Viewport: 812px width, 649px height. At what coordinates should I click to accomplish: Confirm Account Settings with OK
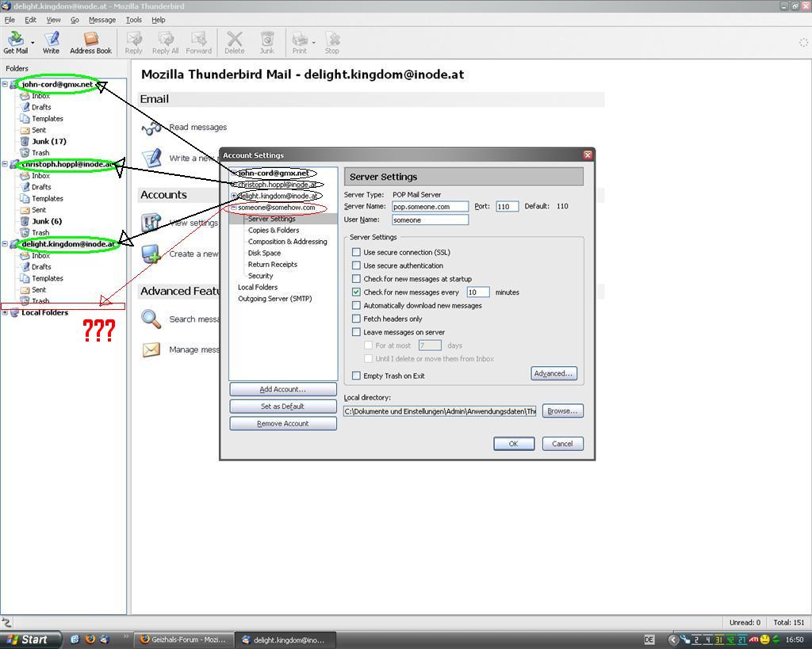click(514, 444)
